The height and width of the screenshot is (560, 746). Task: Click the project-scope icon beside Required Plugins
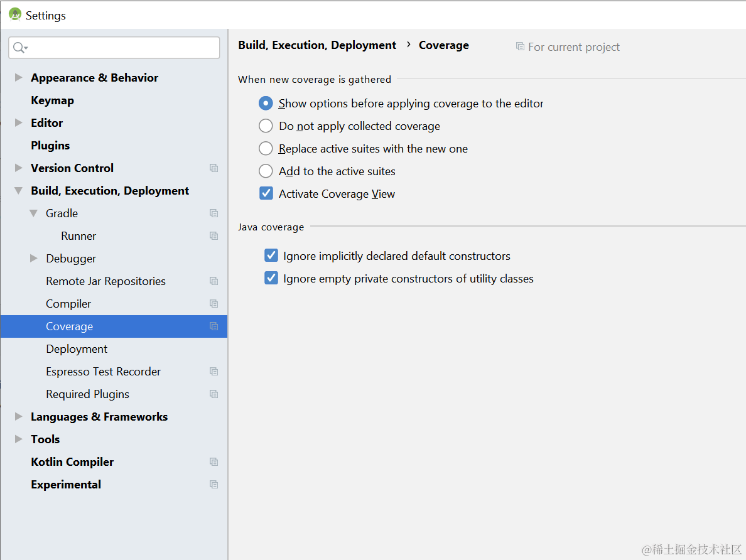(x=214, y=394)
